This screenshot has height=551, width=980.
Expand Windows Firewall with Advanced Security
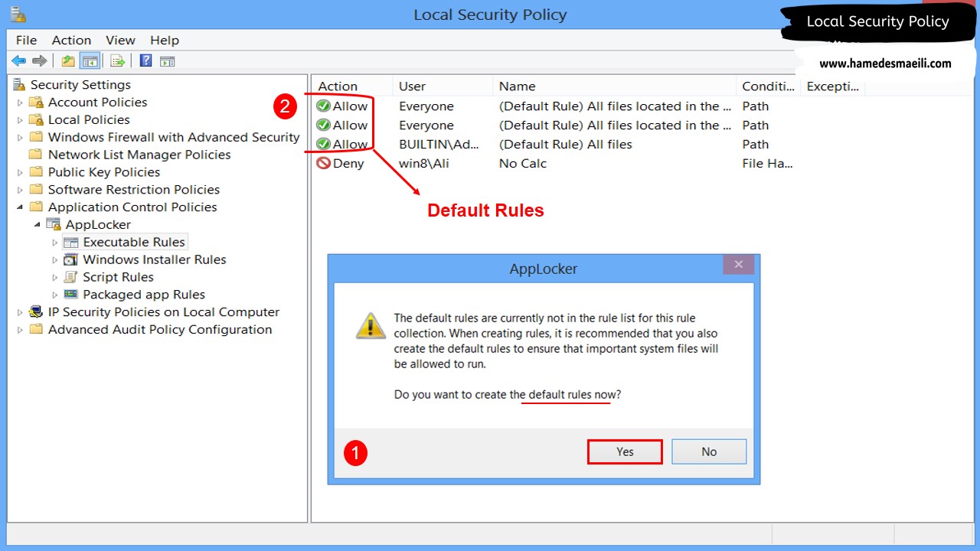tap(21, 138)
